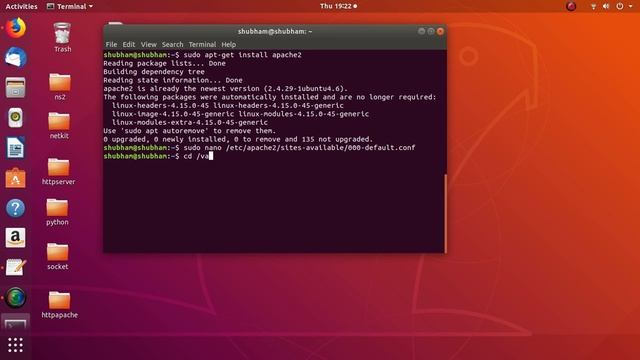Select the netkit desktop folder

point(59,126)
